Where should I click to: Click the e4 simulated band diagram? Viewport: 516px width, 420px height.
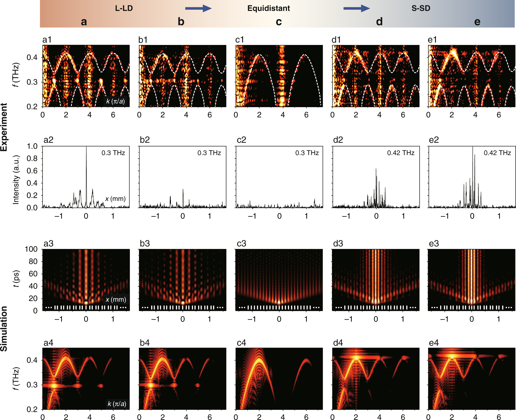pyautogui.click(x=472, y=379)
